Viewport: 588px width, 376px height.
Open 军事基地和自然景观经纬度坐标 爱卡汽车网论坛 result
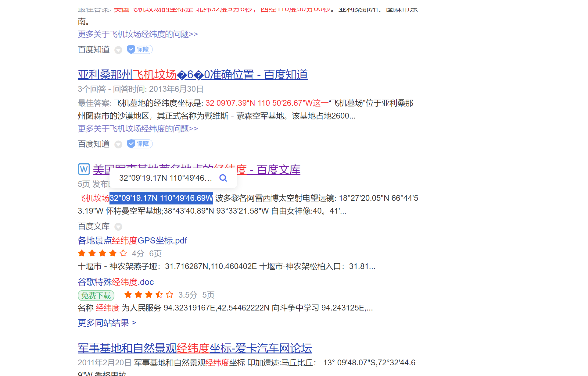(195, 348)
